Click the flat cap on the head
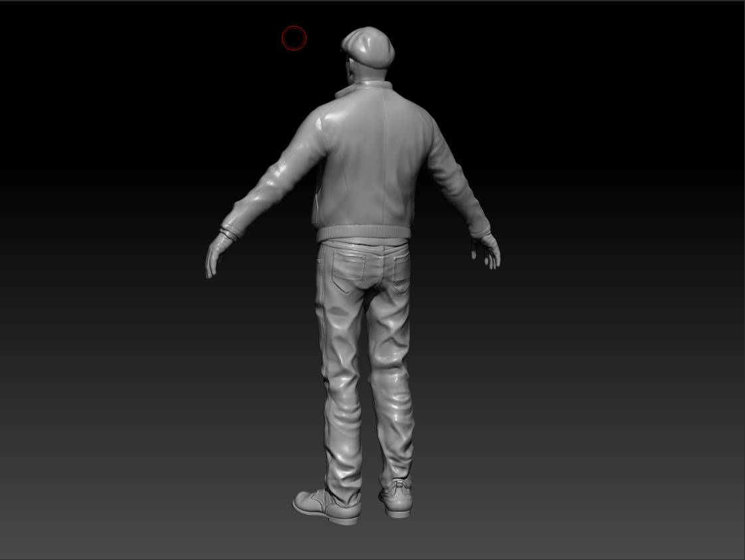 (369, 45)
